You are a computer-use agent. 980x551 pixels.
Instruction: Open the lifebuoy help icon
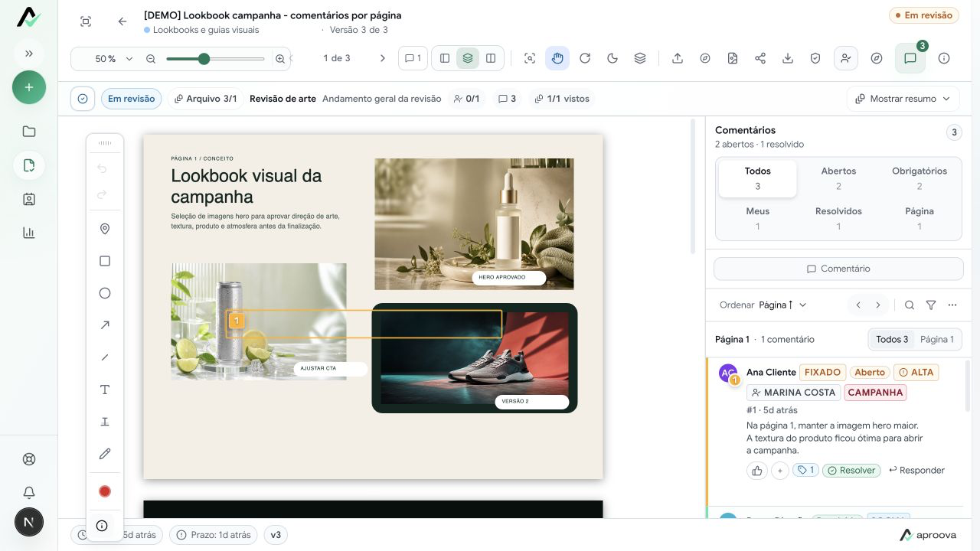click(29, 459)
